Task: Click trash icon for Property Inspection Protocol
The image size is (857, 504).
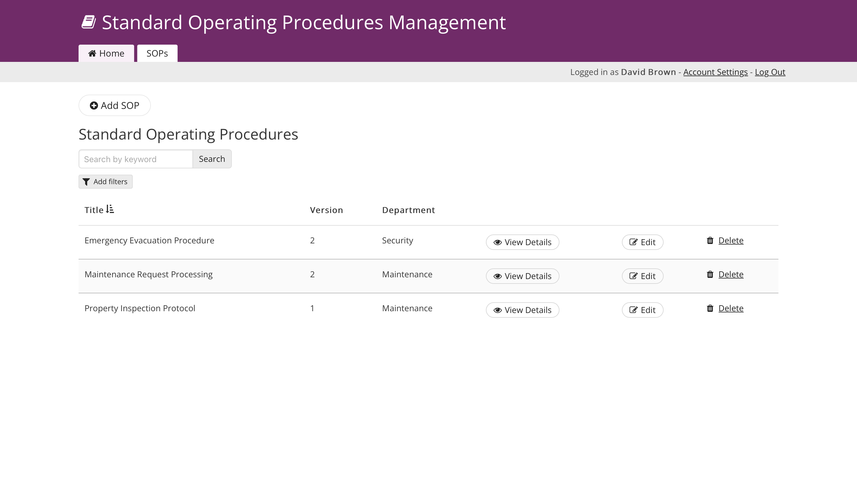Action: (x=710, y=309)
